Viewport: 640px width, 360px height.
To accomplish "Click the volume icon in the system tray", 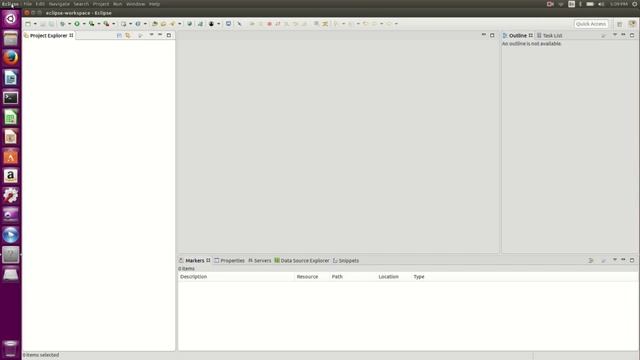I will point(601,4).
